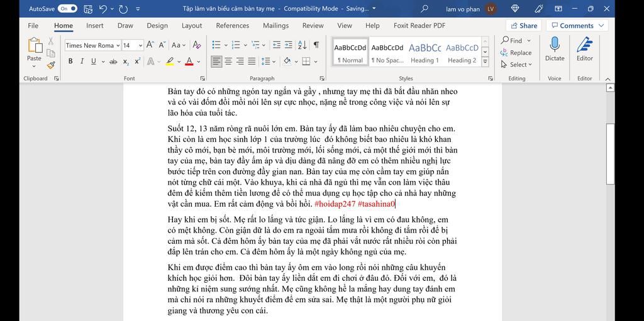Click the Decrease Indent icon
The image size is (644, 321).
coord(277,45)
